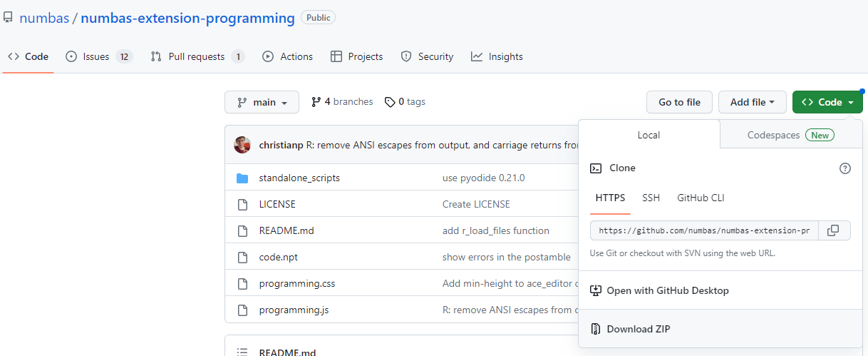View the 4 branches link

[x=342, y=102]
